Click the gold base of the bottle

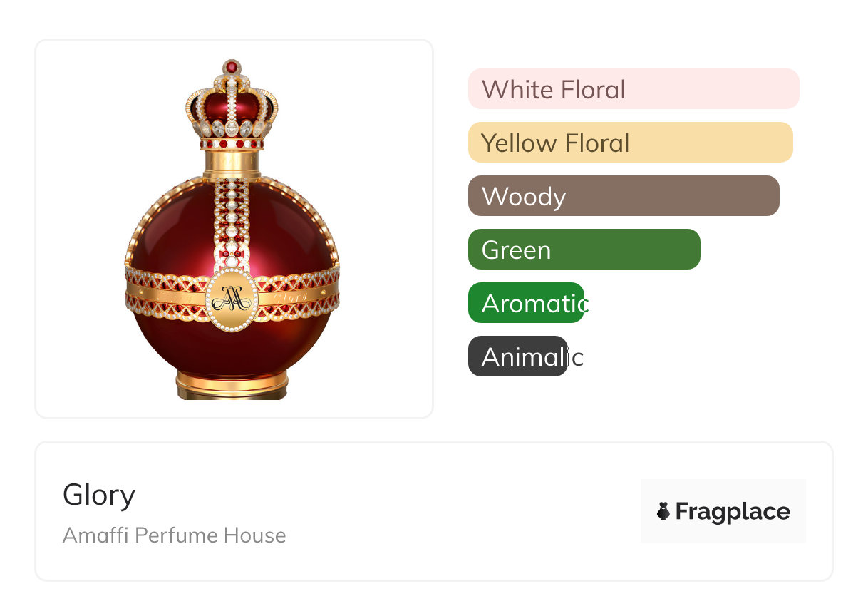[232, 384]
